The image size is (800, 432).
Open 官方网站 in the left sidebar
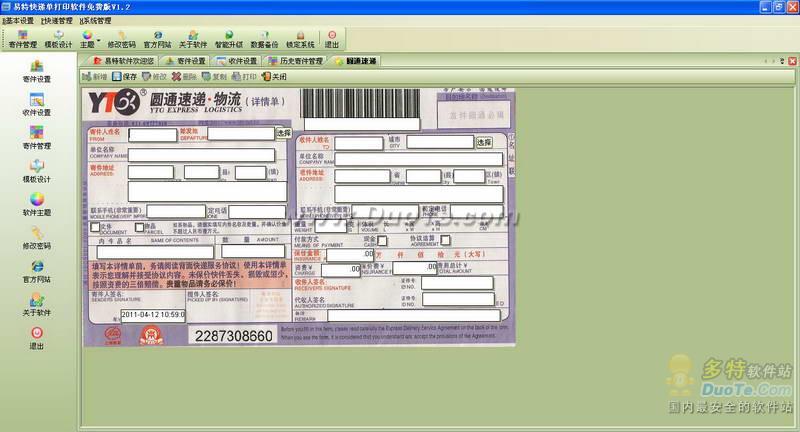pyautogui.click(x=37, y=271)
